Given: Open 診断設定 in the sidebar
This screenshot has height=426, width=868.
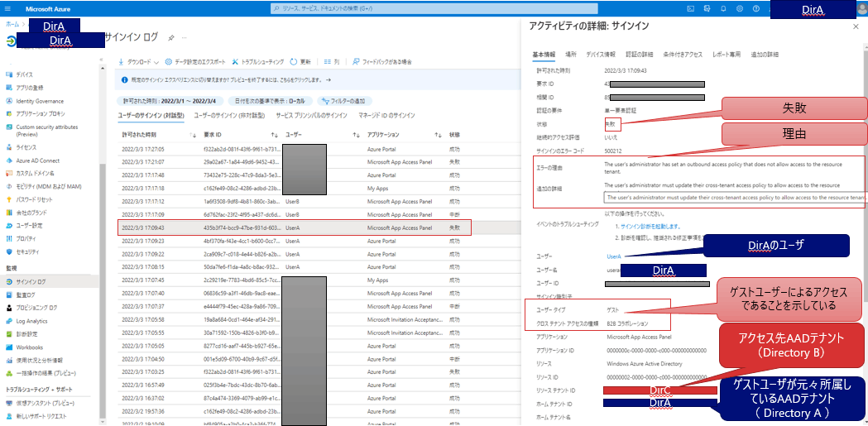Looking at the screenshot, I should (x=27, y=334).
